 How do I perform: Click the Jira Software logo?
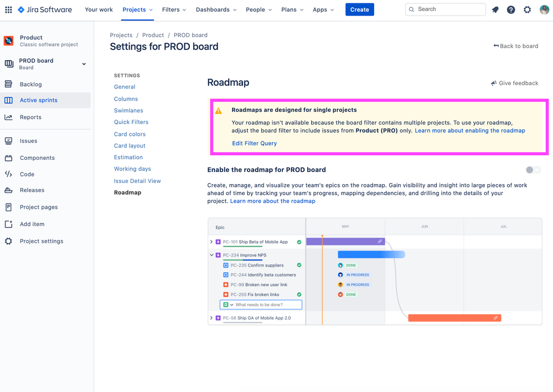(x=45, y=10)
